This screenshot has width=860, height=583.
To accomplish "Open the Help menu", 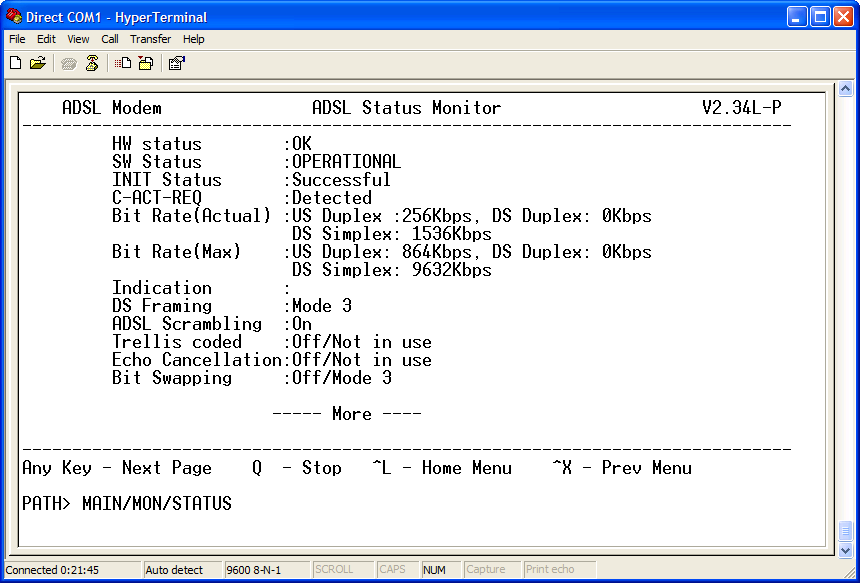I will 194,39.
